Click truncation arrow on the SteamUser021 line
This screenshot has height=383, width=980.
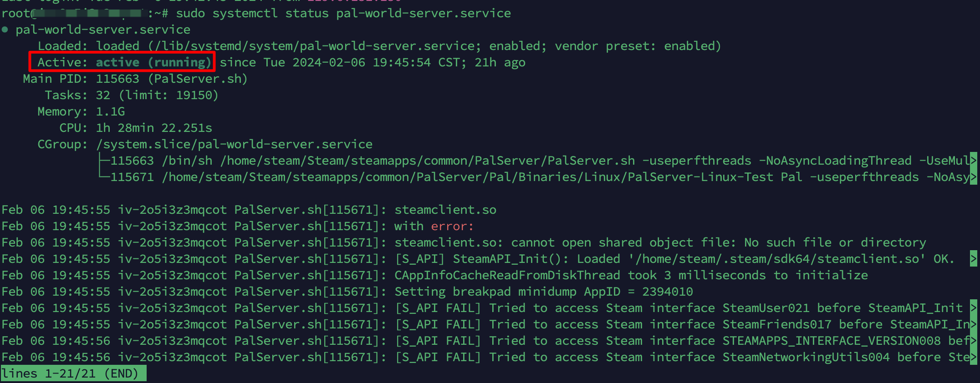click(x=974, y=308)
